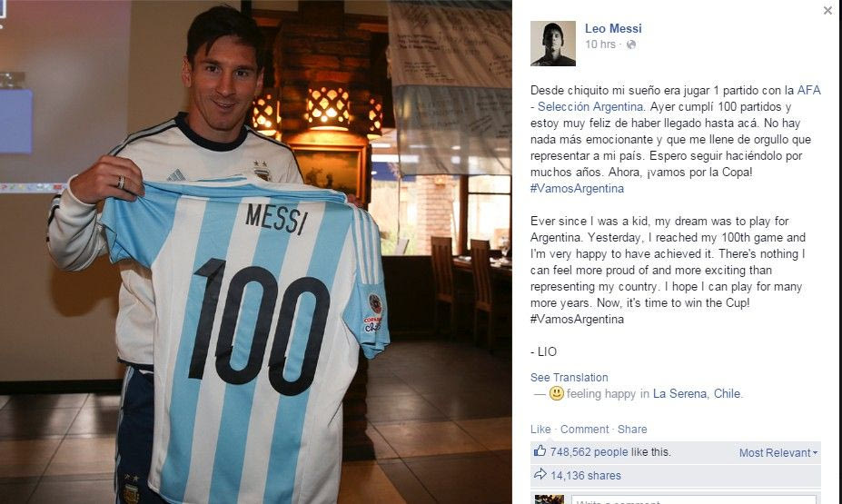
Task: Click the first #VamosArgentina hashtag
Action: point(577,188)
